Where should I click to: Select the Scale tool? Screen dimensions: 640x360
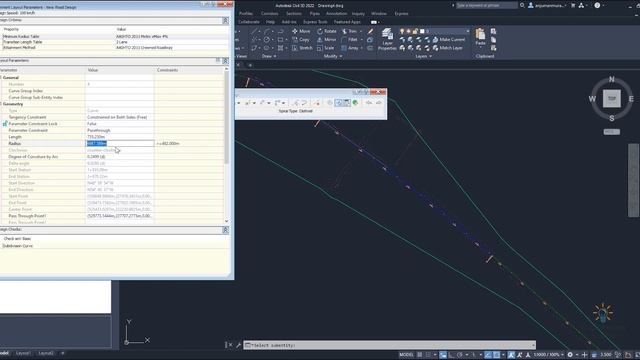coord(325,48)
